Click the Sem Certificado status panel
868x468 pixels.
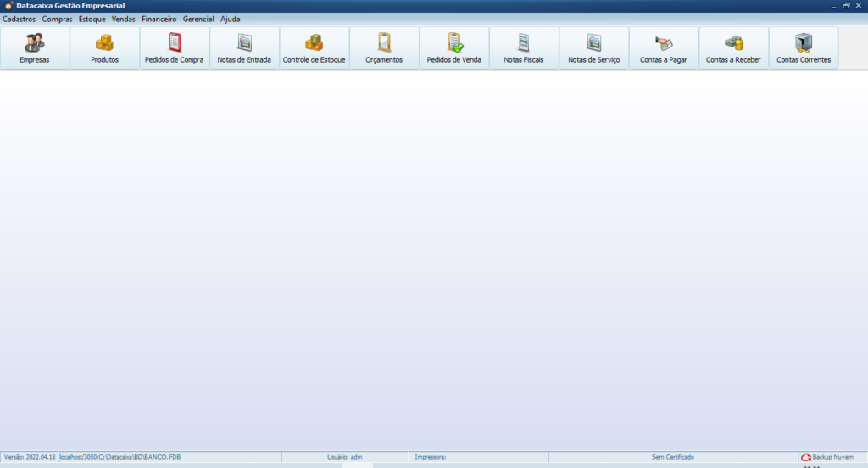pyautogui.click(x=672, y=457)
